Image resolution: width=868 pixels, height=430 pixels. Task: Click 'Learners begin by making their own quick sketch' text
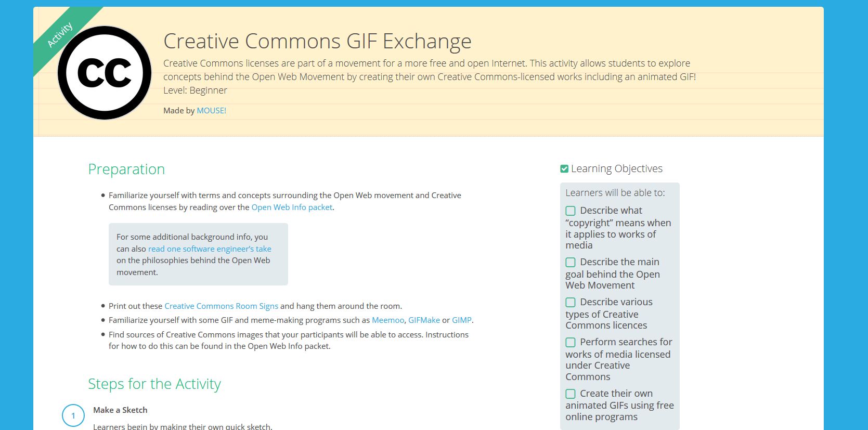click(183, 426)
